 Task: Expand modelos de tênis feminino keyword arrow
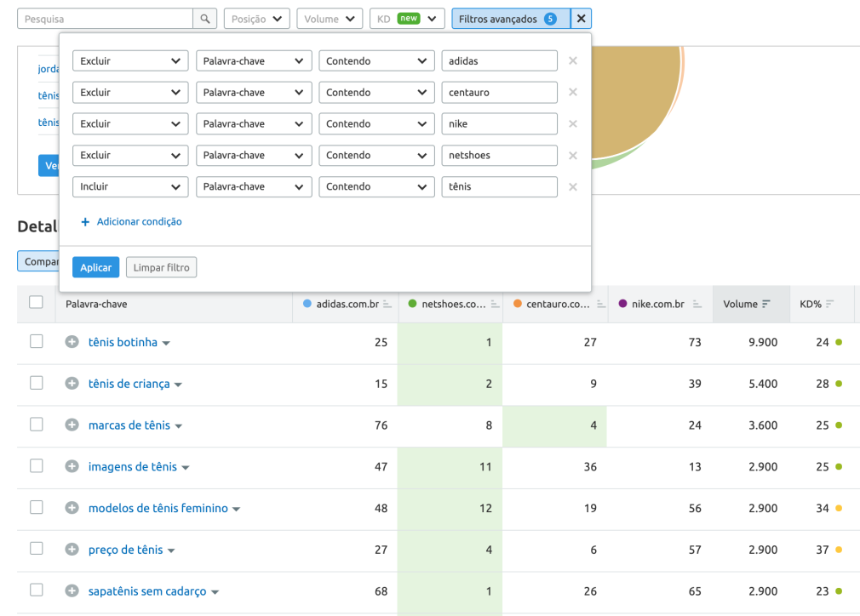point(237,510)
